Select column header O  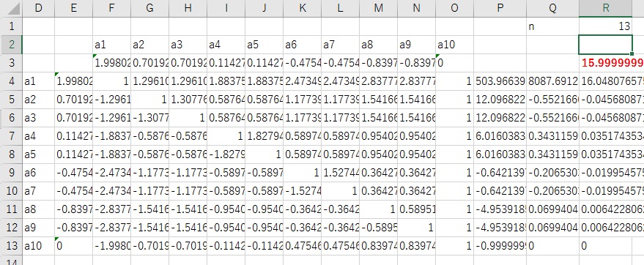pyautogui.click(x=454, y=8)
